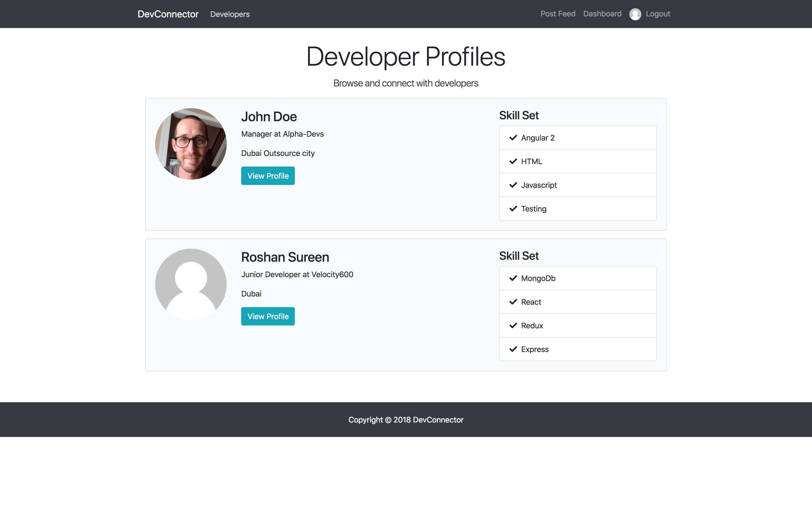
Task: Click the checkmark icon beside Angular 2
Action: click(513, 138)
